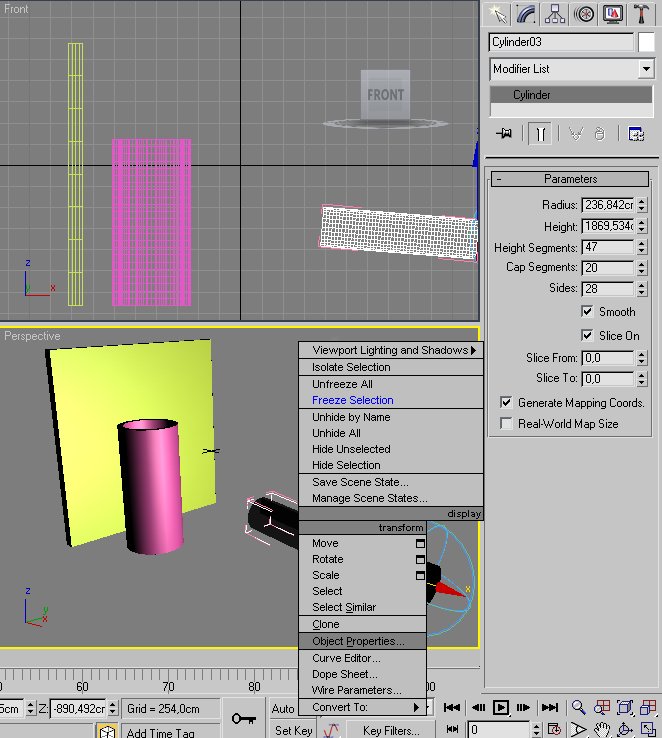
Task: Open Configure Modifier Sets icon
Action: [636, 134]
